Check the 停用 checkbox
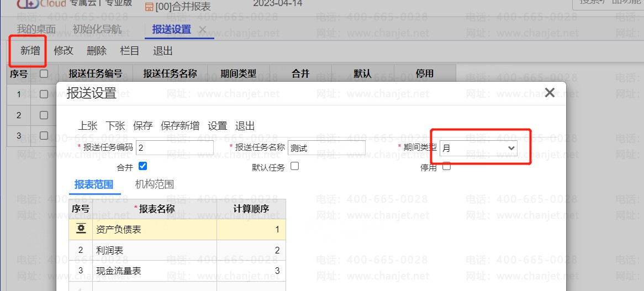This screenshot has height=291, width=644. click(446, 166)
